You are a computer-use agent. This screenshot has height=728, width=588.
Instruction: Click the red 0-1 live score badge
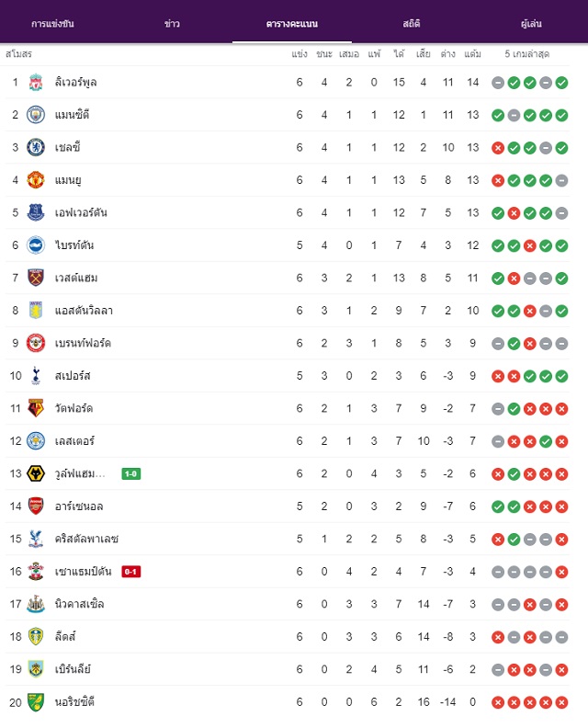pyautogui.click(x=130, y=572)
